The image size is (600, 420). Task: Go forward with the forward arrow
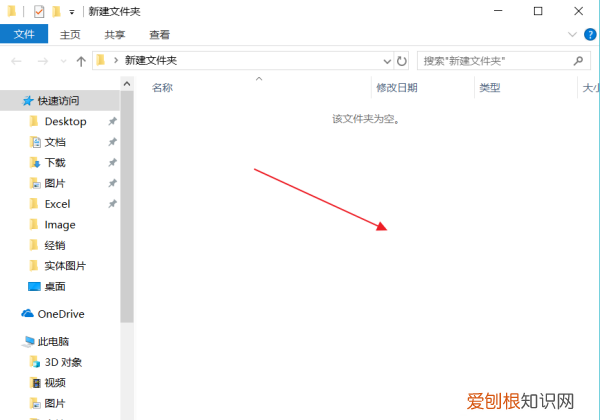42,61
